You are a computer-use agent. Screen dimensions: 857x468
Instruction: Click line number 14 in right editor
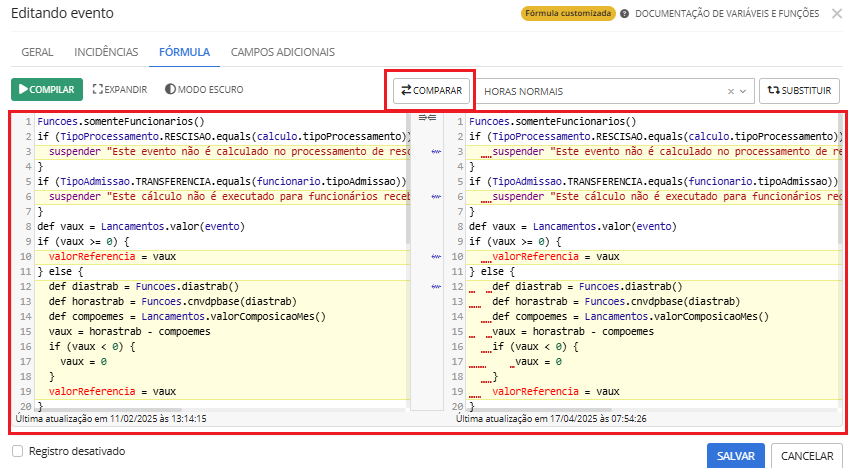click(x=457, y=317)
